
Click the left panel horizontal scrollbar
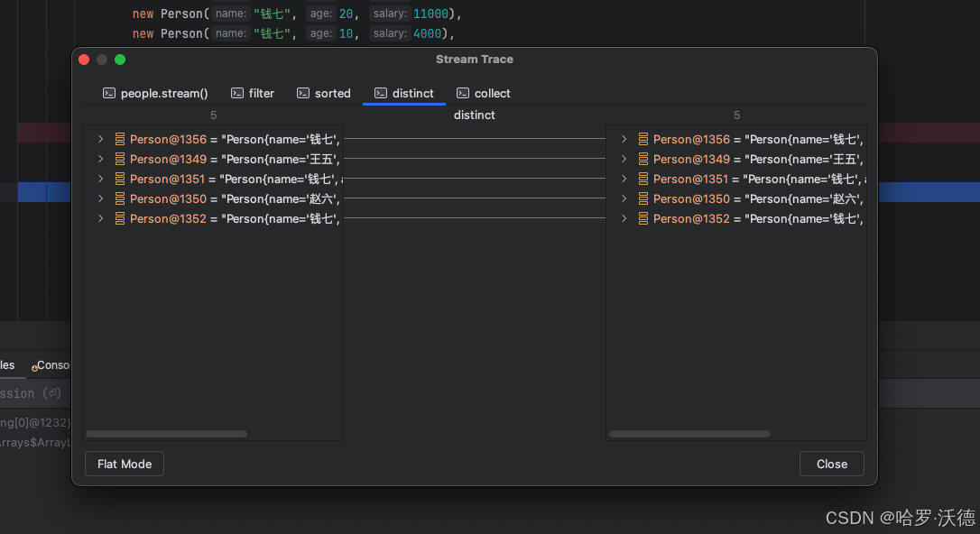click(x=166, y=433)
